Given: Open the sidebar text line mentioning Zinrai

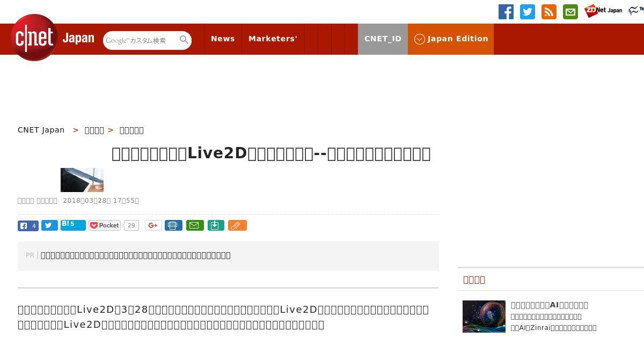Looking at the screenshot, I should [554, 328].
